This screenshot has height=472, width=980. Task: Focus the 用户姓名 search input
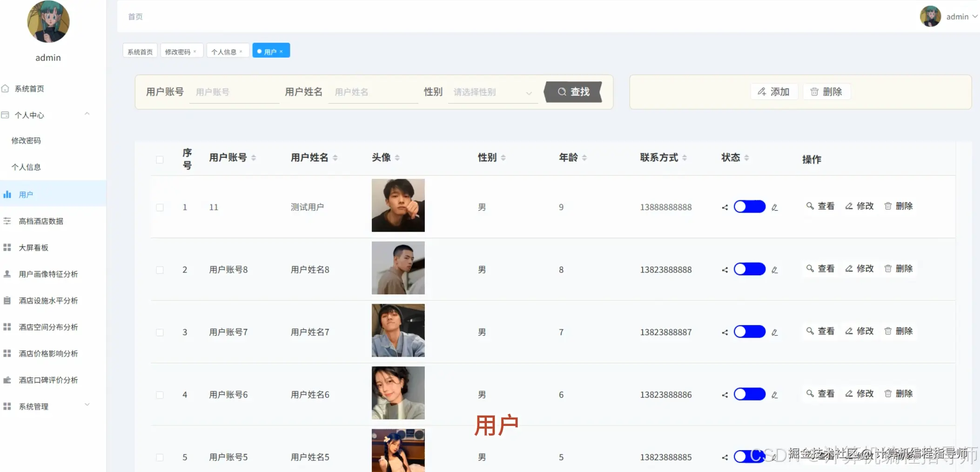[373, 92]
